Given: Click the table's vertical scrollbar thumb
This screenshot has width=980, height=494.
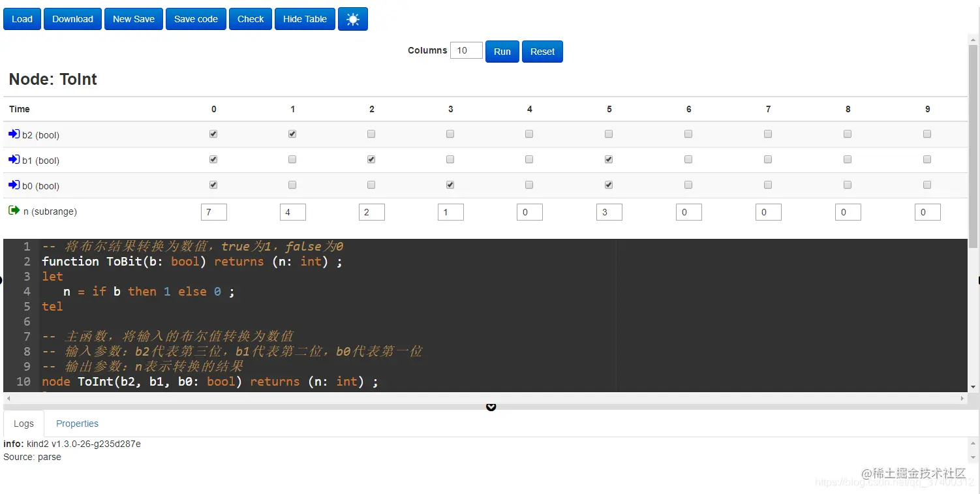Looking at the screenshot, I should click(x=973, y=147).
